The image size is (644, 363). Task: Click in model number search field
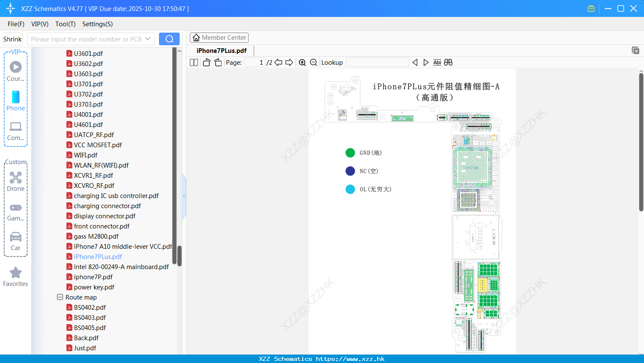click(86, 39)
